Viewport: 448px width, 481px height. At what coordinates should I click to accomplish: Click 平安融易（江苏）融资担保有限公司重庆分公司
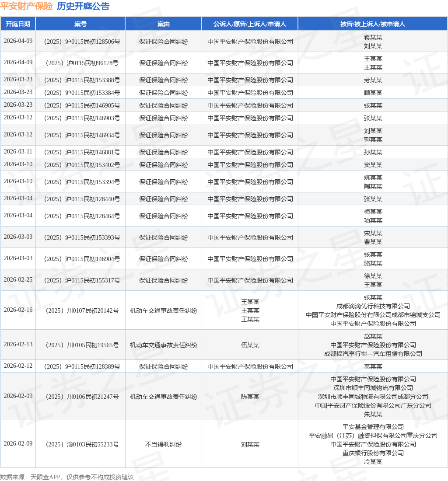[373, 435]
